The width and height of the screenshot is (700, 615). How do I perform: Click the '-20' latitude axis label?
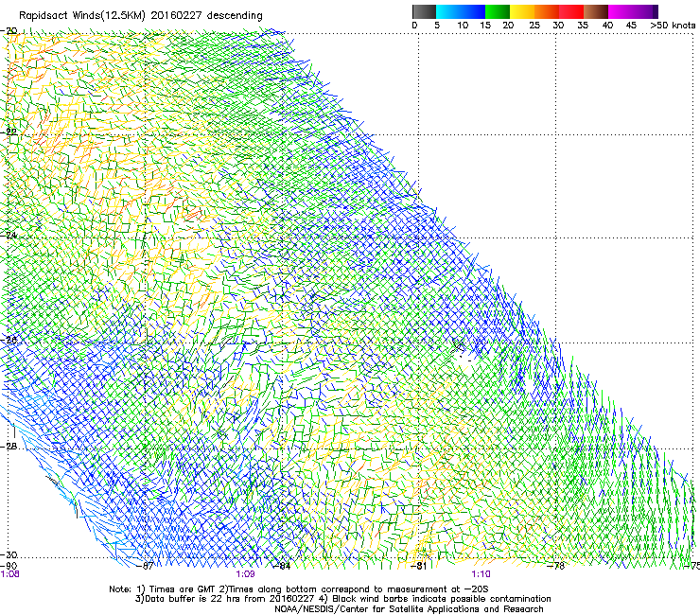click(9, 31)
